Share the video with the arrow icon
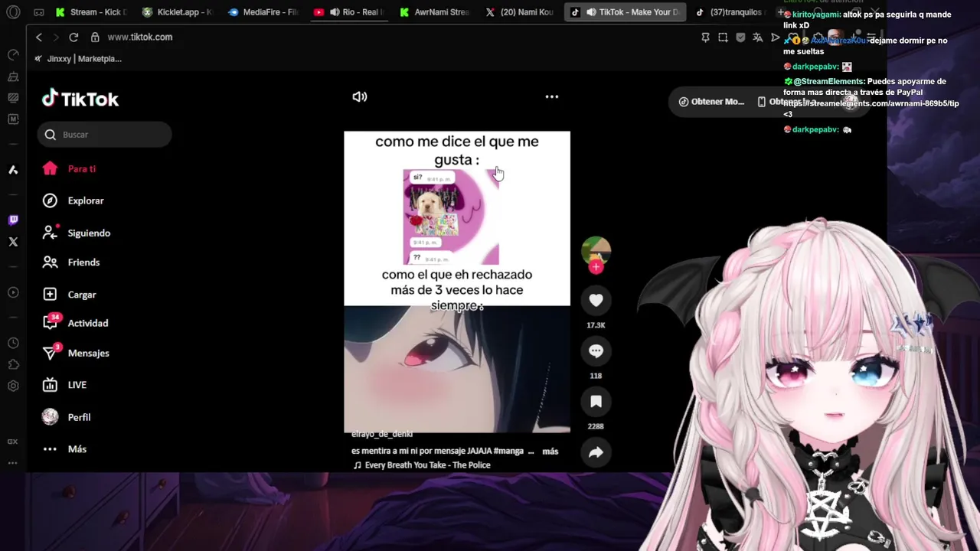The height and width of the screenshot is (551, 980). pos(596,452)
